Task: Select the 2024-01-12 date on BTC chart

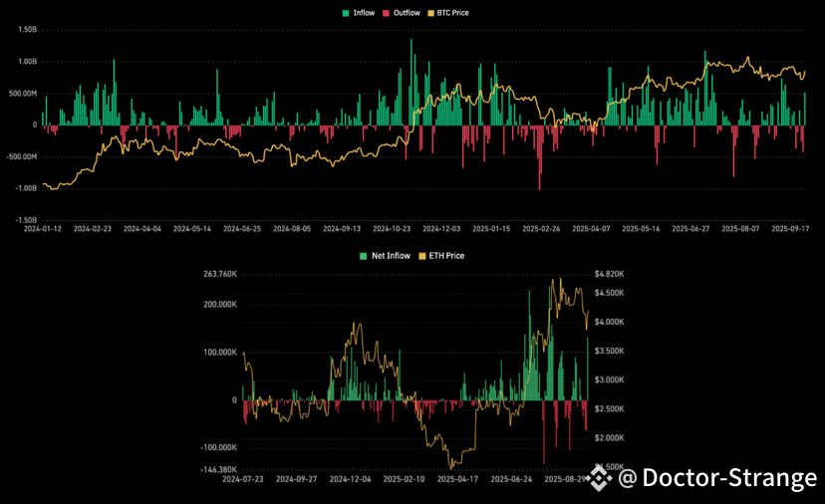Action: tap(44, 228)
